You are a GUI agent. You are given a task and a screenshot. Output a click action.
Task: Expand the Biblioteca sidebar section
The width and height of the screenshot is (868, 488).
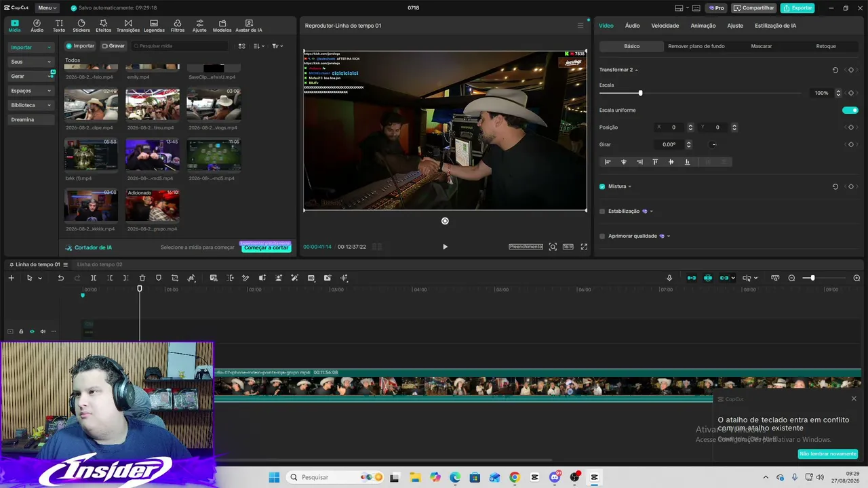(x=31, y=105)
